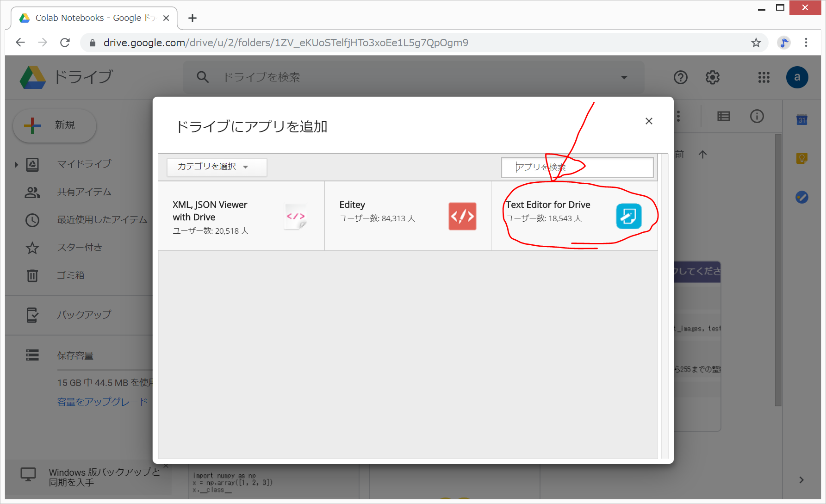Open Google Drive settings gear
Screen dimensions: 826x504
tap(712, 77)
